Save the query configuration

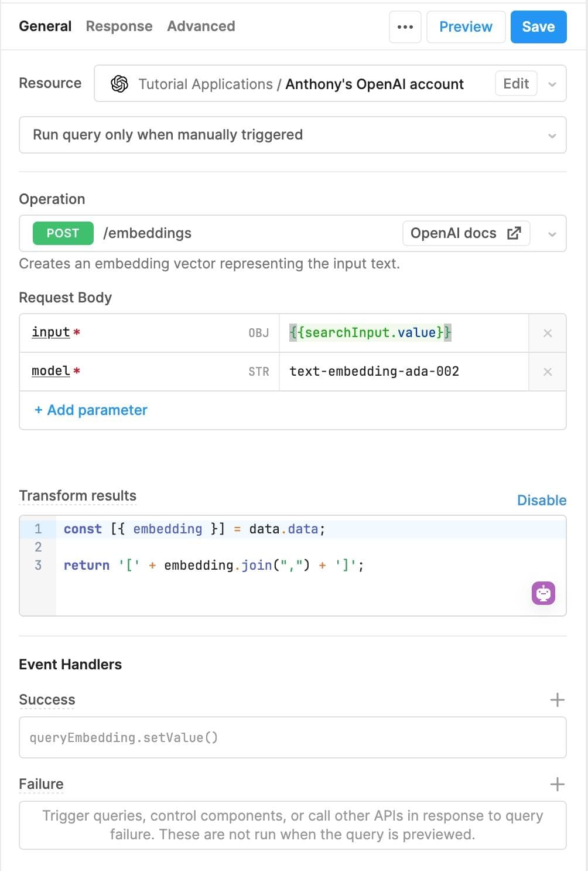pos(538,26)
